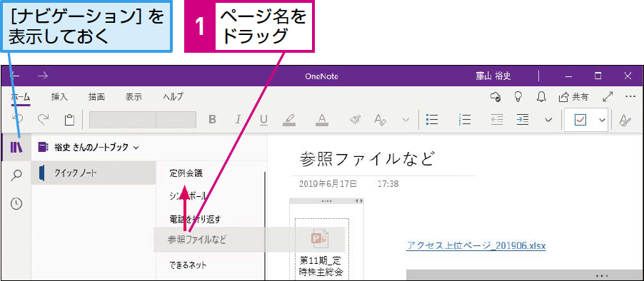Open the lightbulb tips icon
644x281 pixels.
coord(519,96)
